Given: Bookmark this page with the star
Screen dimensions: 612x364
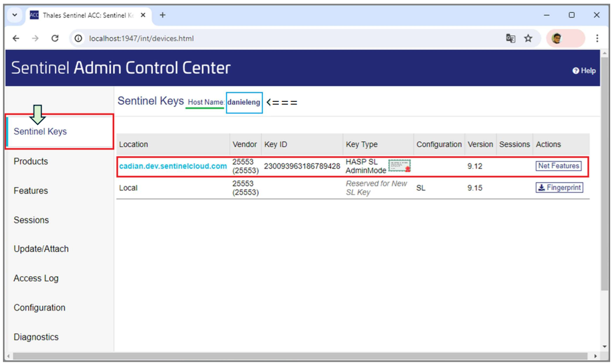Looking at the screenshot, I should pyautogui.click(x=528, y=38).
